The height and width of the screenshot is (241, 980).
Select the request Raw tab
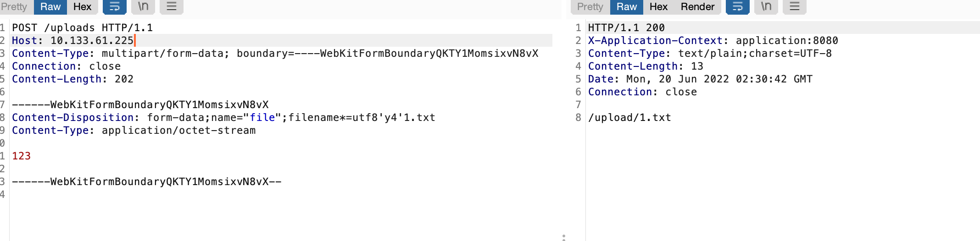coord(50,6)
